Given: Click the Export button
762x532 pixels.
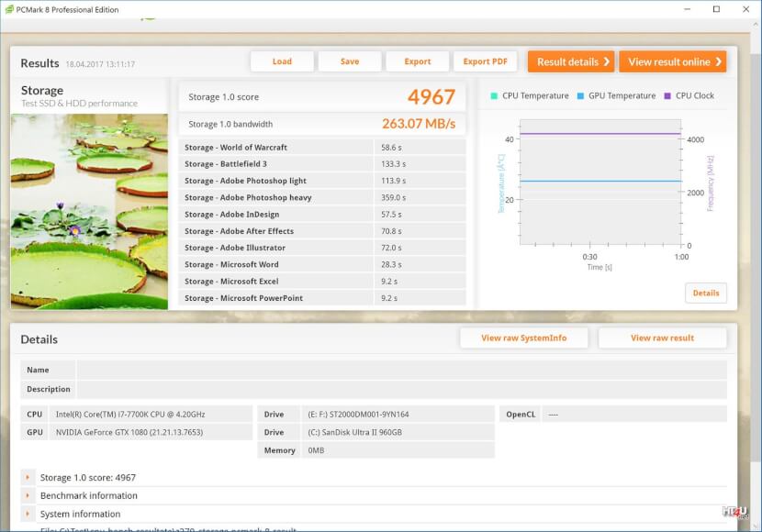Looking at the screenshot, I should [418, 61].
